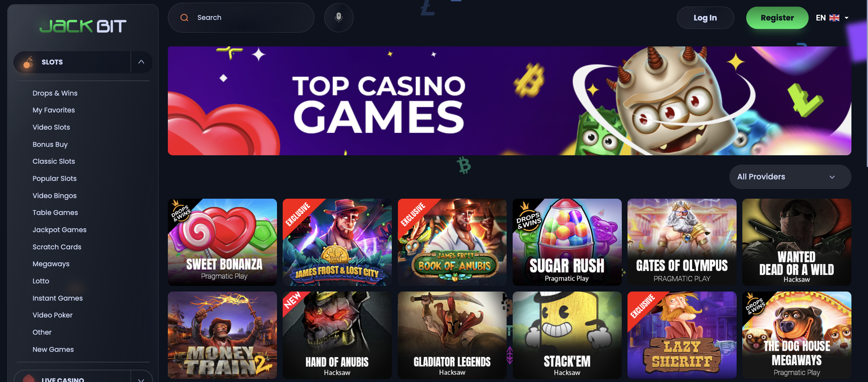Click the UK flag language icon
This screenshot has height=382, width=868.
(x=834, y=17)
